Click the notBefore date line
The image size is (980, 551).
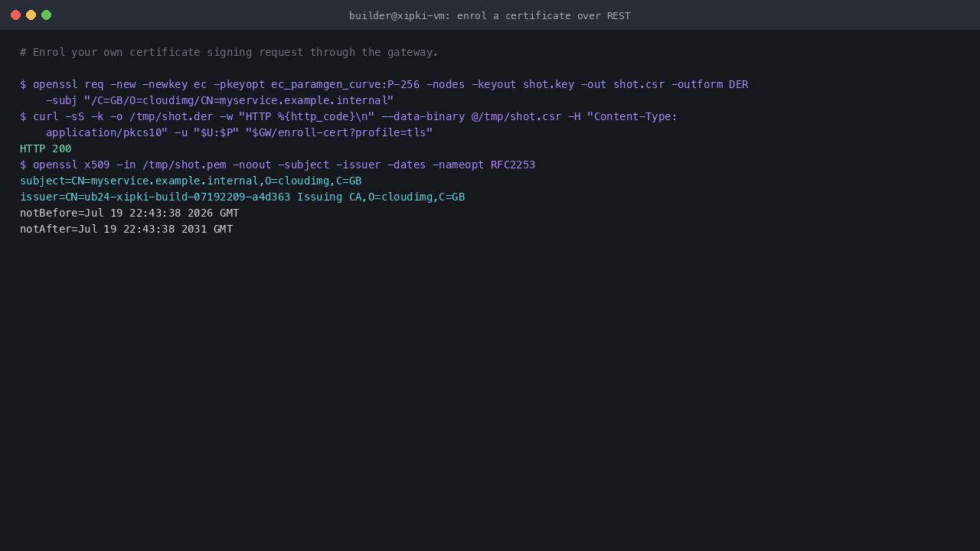tap(129, 213)
